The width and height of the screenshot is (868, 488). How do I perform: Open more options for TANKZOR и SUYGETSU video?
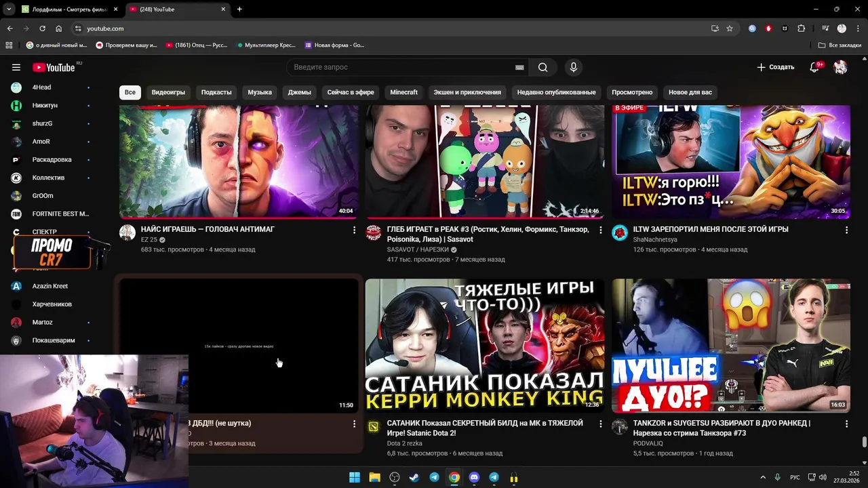point(846,424)
